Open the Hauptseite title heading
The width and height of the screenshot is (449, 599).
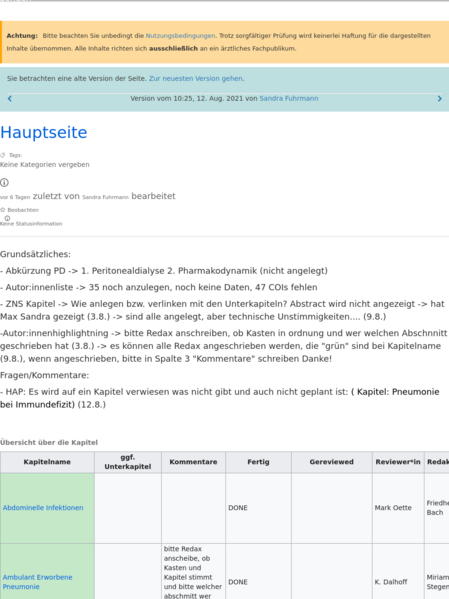tap(44, 132)
